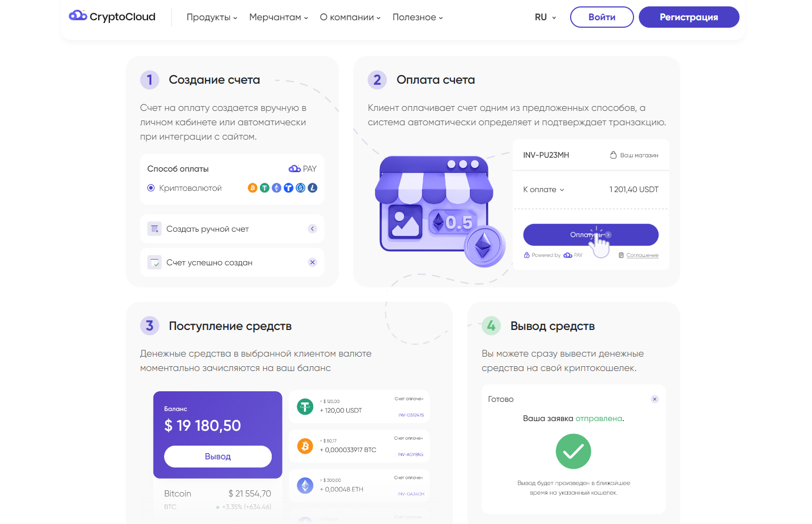Click the CryptoCloud logo
The height and width of the screenshot is (524, 812).
[112, 17]
